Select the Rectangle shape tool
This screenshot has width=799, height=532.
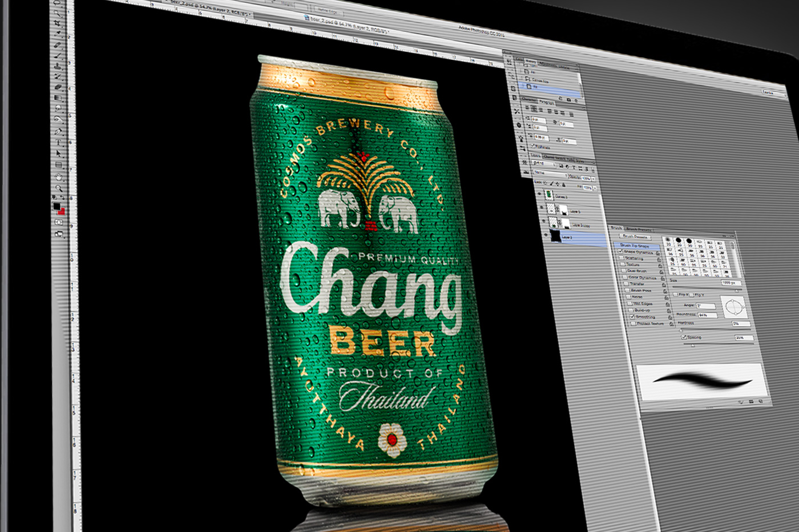pyautogui.click(x=58, y=165)
